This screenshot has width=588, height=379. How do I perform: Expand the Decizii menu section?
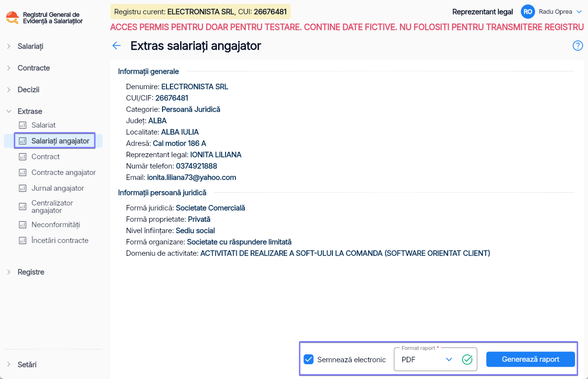9,90
